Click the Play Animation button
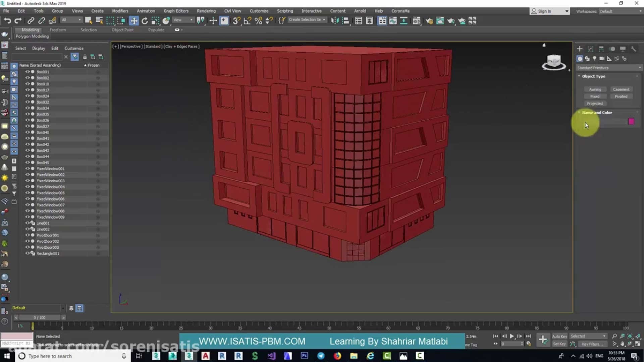The height and width of the screenshot is (362, 644). (512, 336)
